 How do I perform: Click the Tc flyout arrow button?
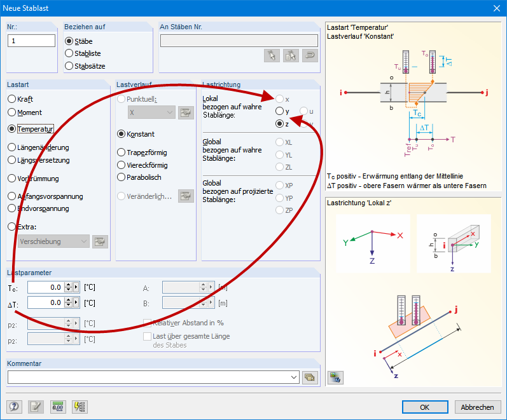click(76, 287)
